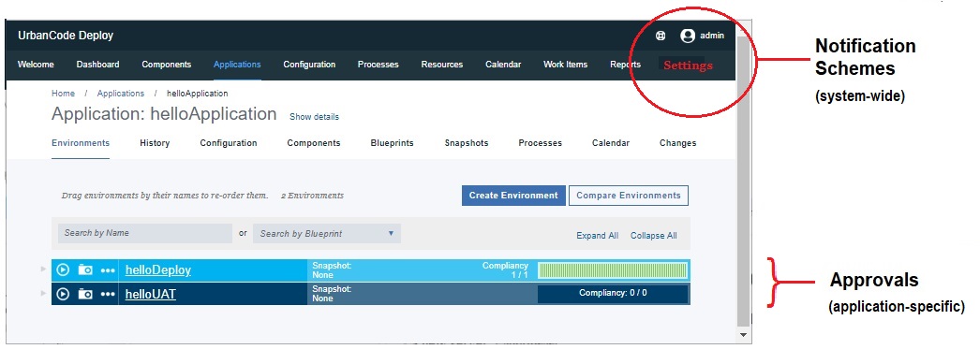Image resolution: width=980 pixels, height=364 pixels.
Task: Expand the helloUAT environment row arrow
Action: point(43,293)
